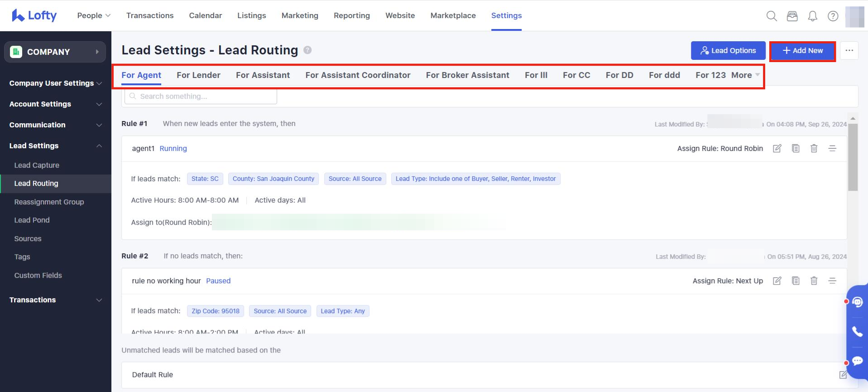
Task: Toggle agent1 rule Running status
Action: (173, 149)
